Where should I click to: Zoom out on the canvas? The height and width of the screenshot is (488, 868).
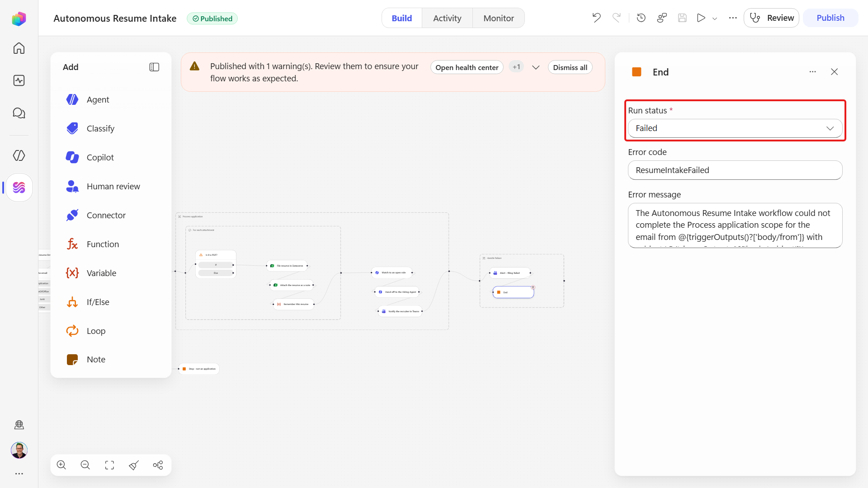point(85,465)
